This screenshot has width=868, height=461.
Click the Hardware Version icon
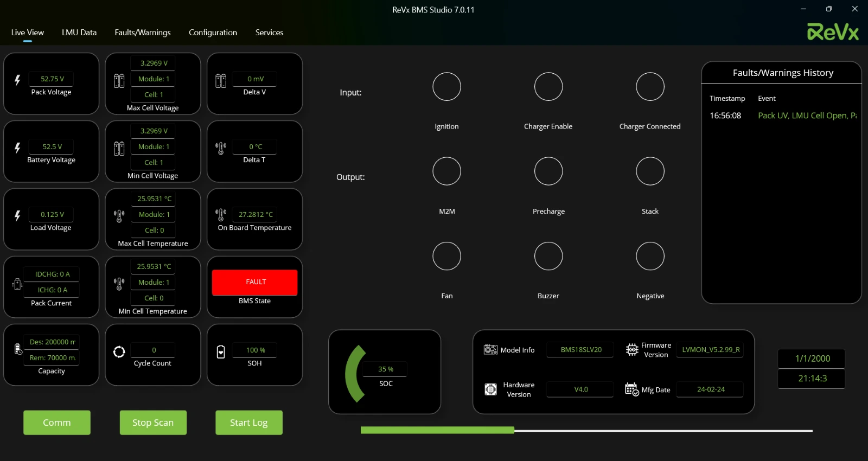(490, 389)
